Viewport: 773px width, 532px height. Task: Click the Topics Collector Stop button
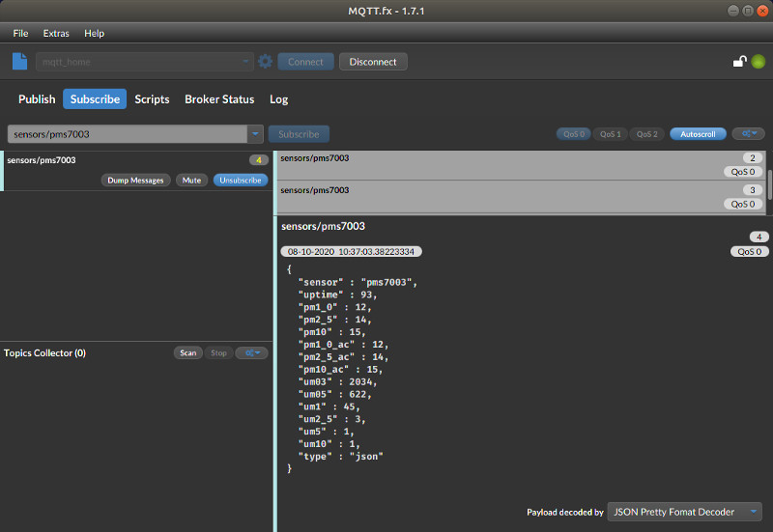point(218,352)
